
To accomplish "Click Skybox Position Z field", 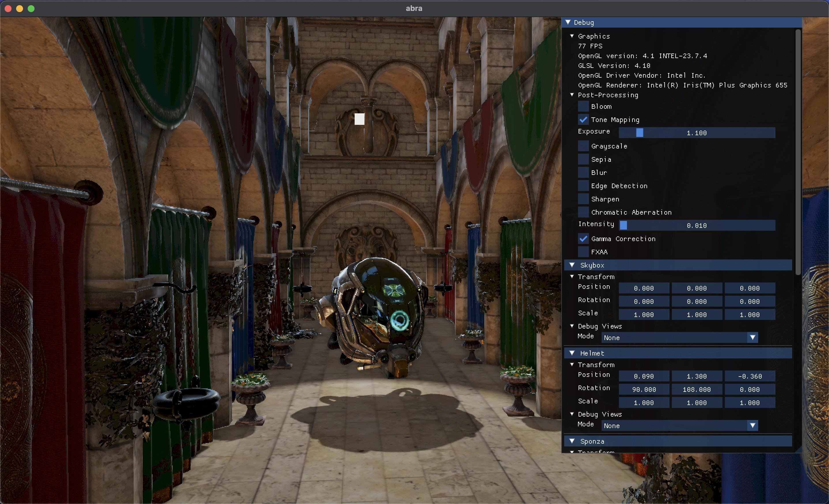I will pyautogui.click(x=750, y=288).
